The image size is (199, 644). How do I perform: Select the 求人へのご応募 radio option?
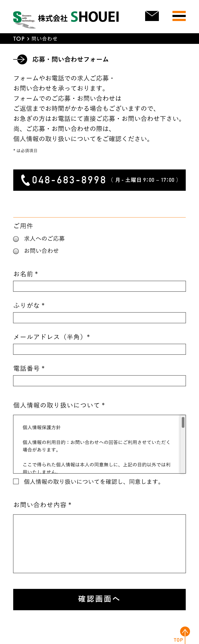pyautogui.click(x=16, y=239)
